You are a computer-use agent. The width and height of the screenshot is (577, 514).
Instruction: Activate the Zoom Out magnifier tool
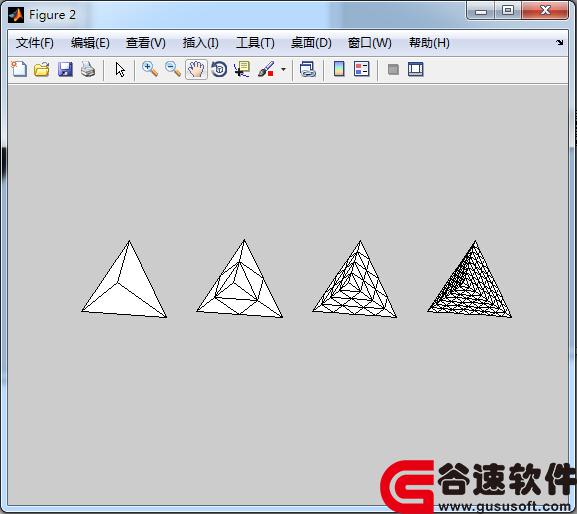tap(173, 69)
